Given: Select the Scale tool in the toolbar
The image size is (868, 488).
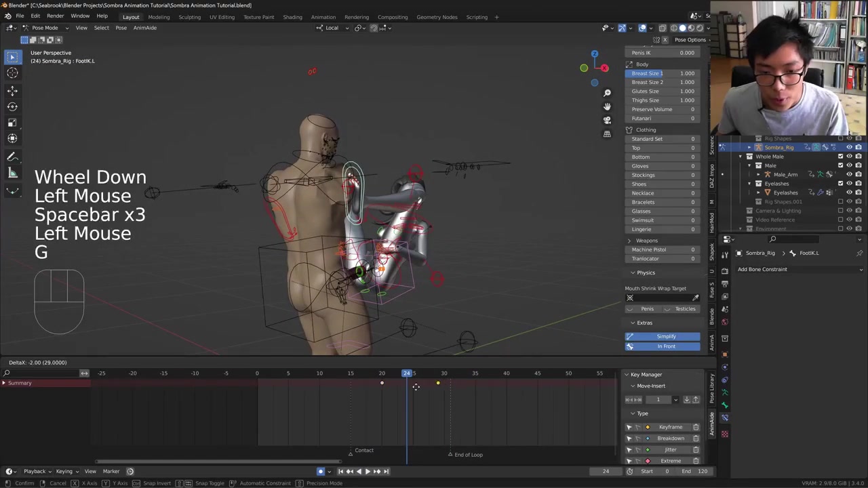Looking at the screenshot, I should tap(12, 123).
